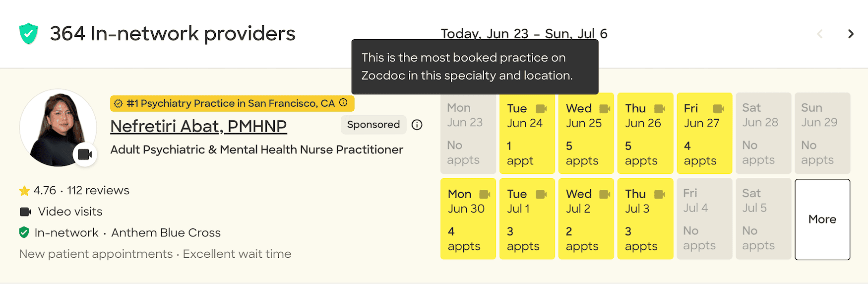The image size is (868, 296).
Task: Select the Thu Jun 26 appointments tile
Action: [645, 133]
